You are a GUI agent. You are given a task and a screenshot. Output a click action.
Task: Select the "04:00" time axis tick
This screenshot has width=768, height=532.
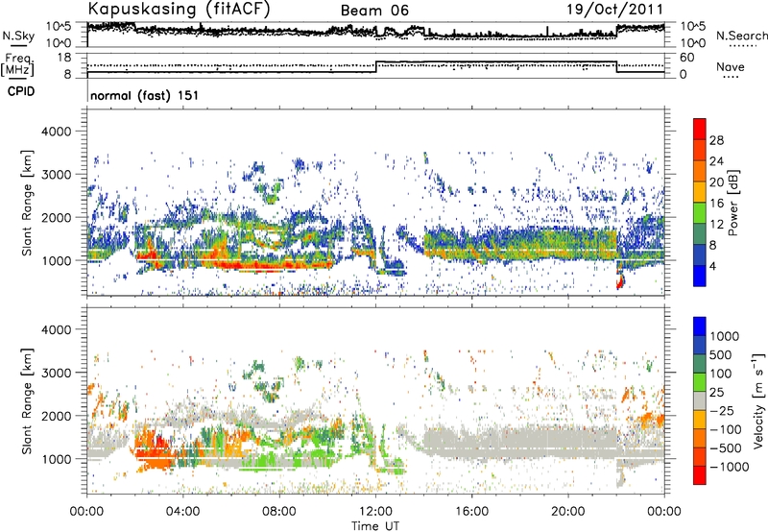[182, 512]
